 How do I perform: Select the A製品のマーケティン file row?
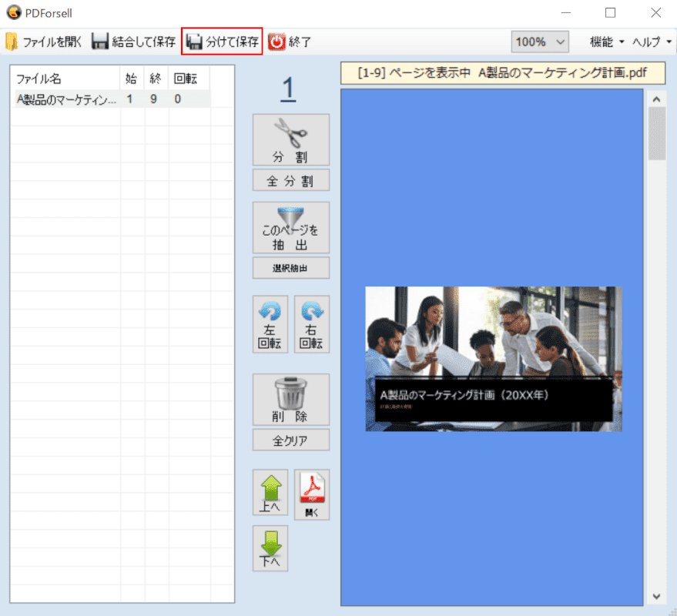(112, 99)
